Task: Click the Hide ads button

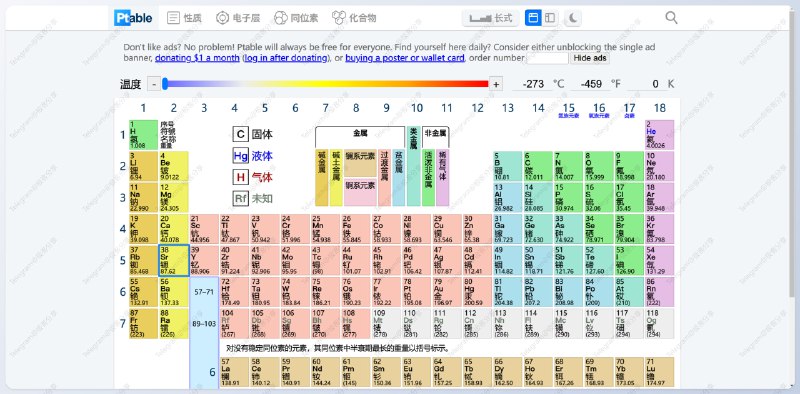Action: 590,58
